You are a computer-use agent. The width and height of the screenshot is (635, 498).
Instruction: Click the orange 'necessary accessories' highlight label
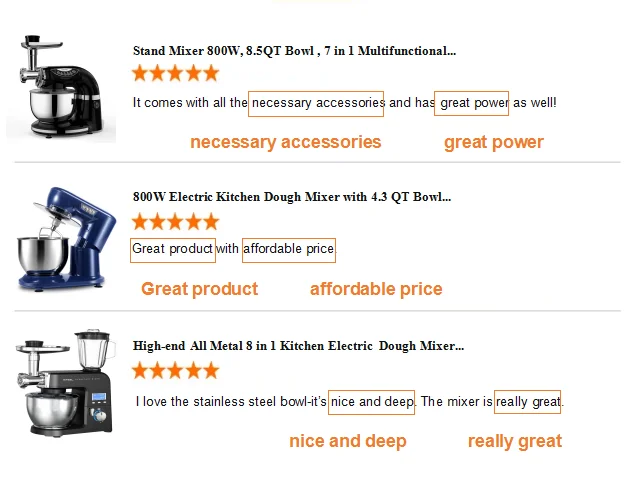tap(285, 142)
